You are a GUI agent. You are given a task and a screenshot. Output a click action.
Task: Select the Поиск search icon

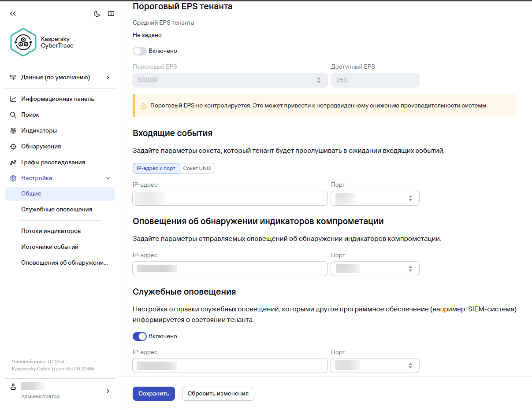pyautogui.click(x=30, y=115)
